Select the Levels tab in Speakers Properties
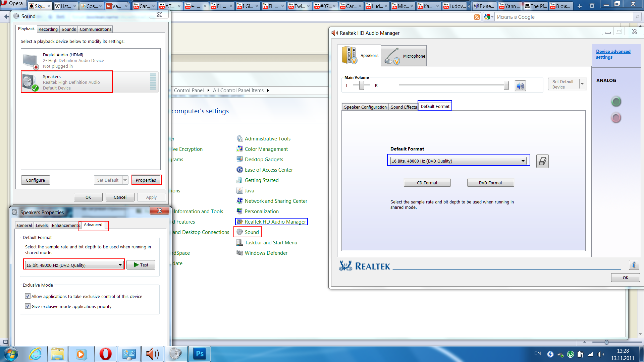644x362 pixels. (x=42, y=225)
